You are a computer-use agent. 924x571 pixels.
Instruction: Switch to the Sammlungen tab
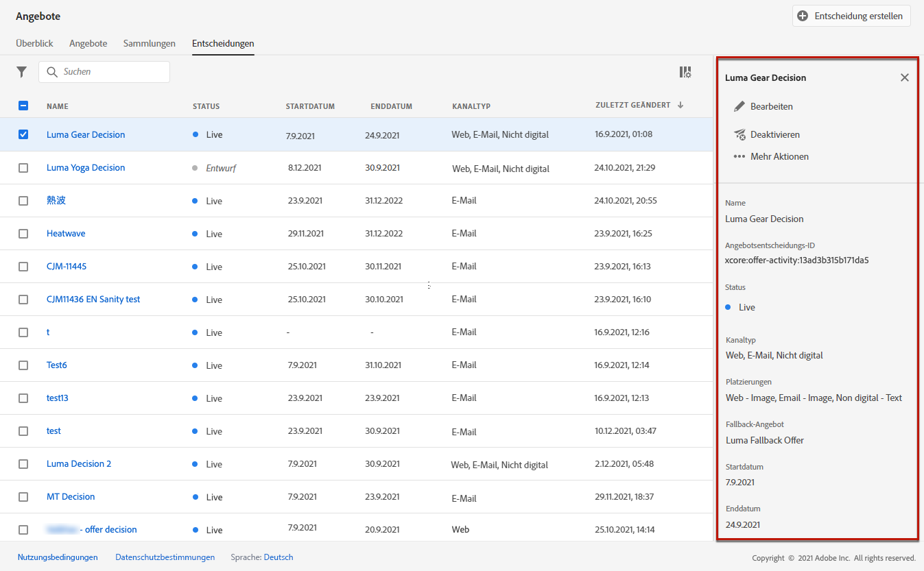coord(149,43)
